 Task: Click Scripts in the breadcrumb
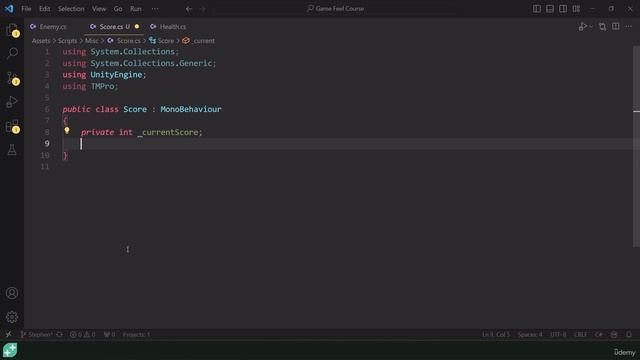(x=67, y=41)
